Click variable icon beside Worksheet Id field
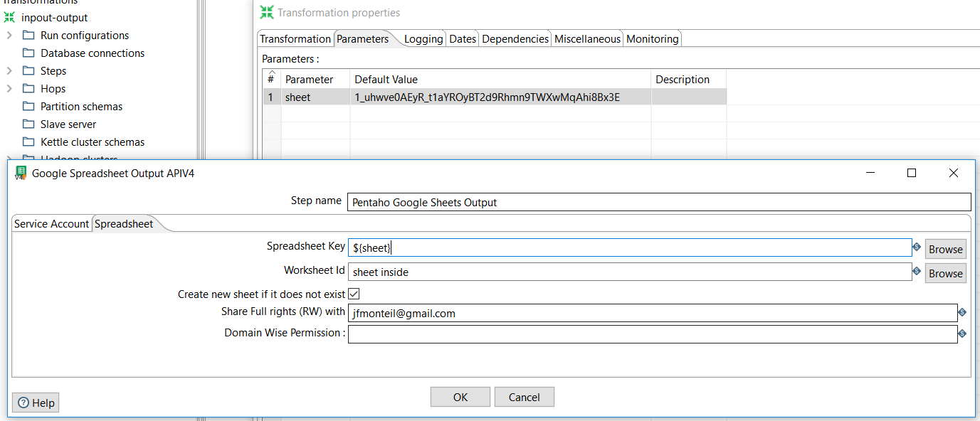 click(x=917, y=272)
